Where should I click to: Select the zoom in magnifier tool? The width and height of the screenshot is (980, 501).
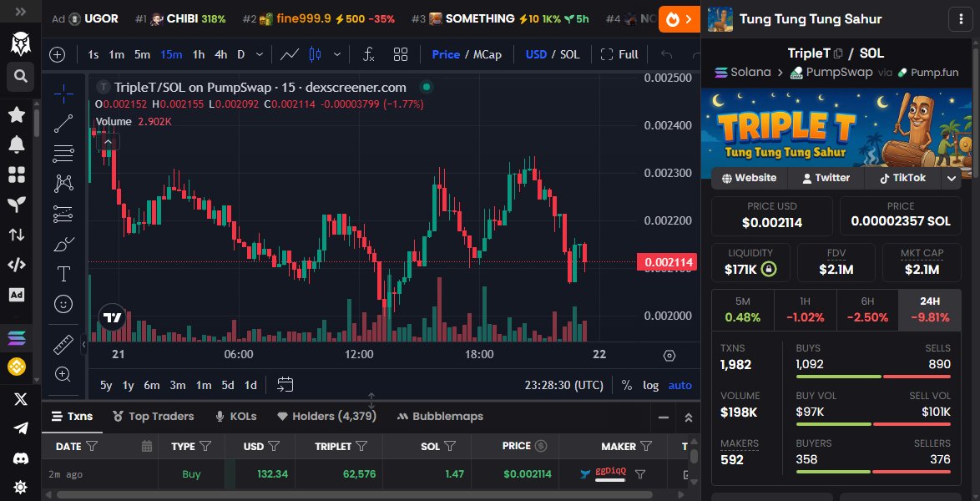click(x=63, y=375)
